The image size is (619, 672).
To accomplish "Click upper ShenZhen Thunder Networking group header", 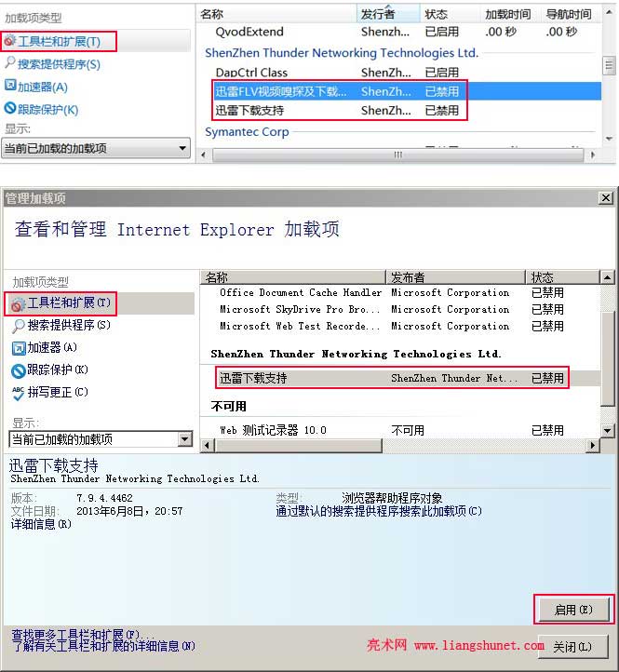I will [x=342, y=53].
